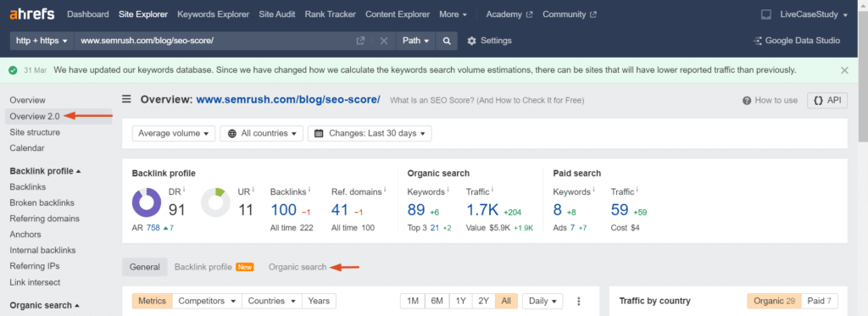
Task: Collapse the Organic search sidebar section
Action: (x=45, y=305)
